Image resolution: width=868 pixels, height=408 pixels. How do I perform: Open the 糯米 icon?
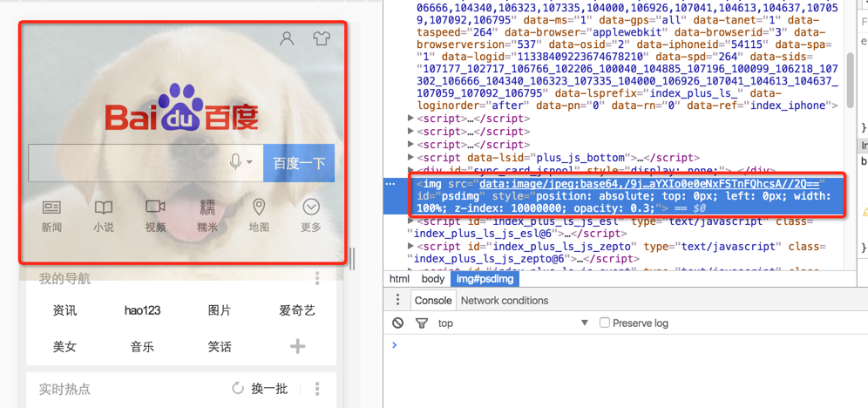(207, 207)
